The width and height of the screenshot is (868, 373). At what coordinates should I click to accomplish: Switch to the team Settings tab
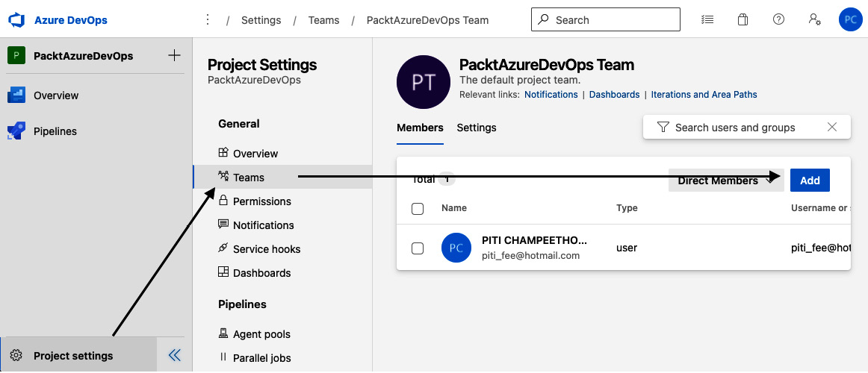pyautogui.click(x=476, y=128)
